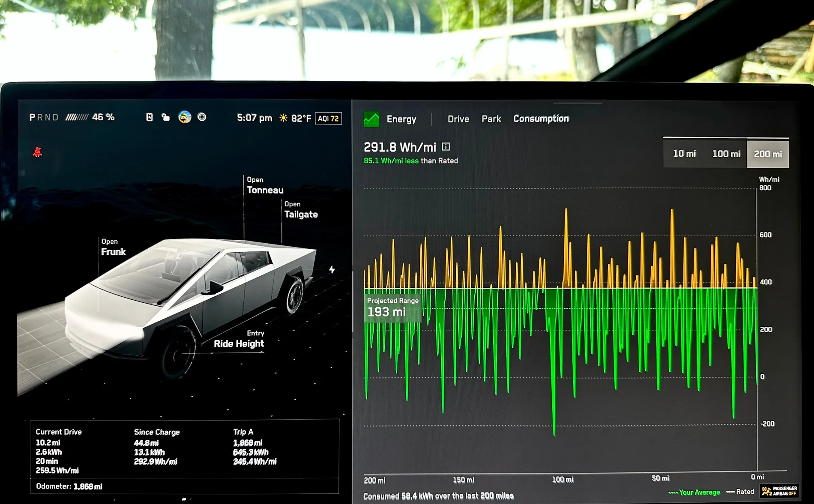This screenshot has width=814, height=504.
Task: Open the Energy app icon
Action: coord(371,119)
